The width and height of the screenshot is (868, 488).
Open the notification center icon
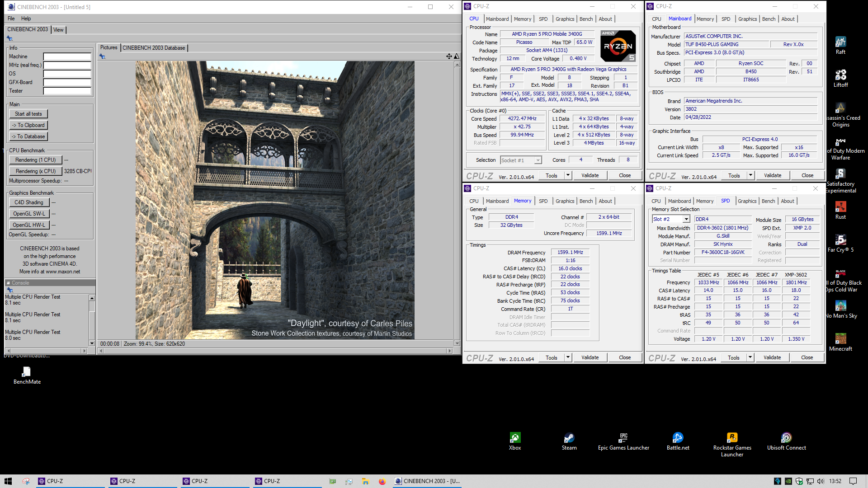pos(853,481)
